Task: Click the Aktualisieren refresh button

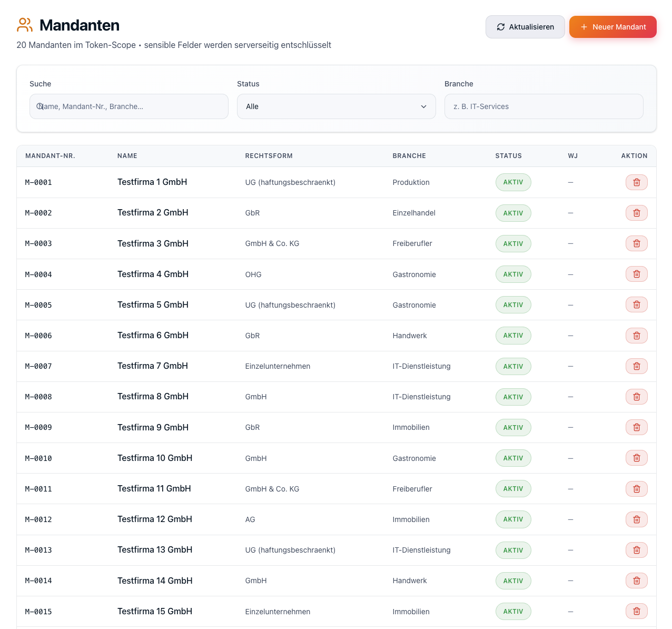Action: click(525, 27)
